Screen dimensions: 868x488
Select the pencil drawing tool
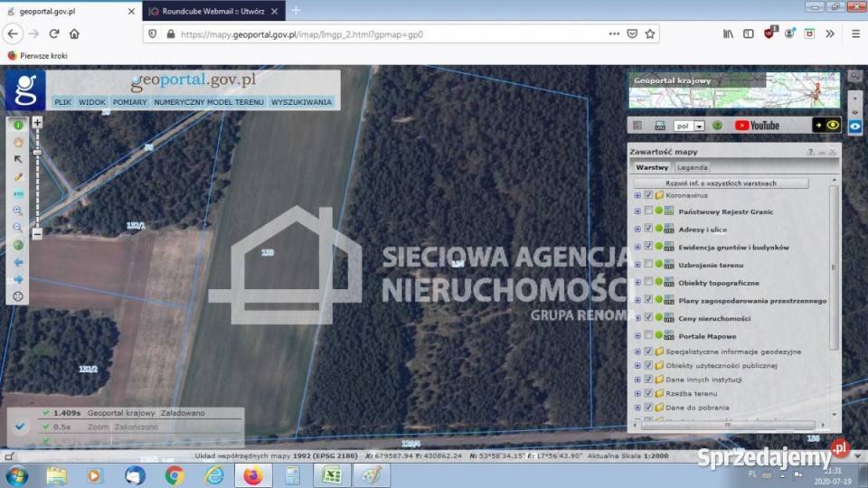click(18, 177)
